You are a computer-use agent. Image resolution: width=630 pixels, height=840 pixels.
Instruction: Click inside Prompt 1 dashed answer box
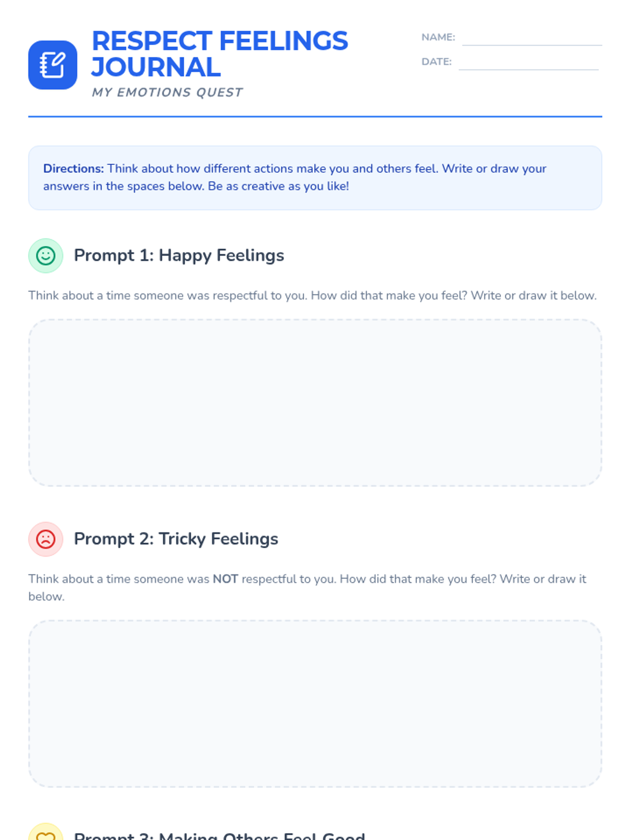click(315, 403)
